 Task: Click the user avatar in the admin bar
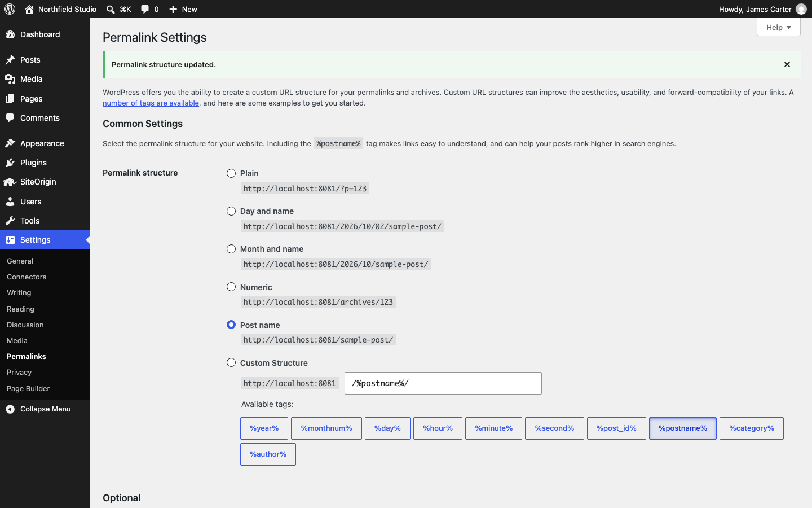801,9
